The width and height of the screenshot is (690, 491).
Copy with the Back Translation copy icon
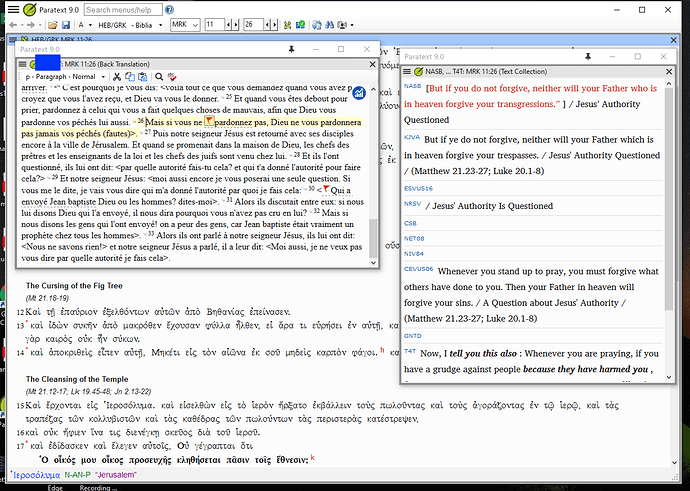tap(130, 77)
